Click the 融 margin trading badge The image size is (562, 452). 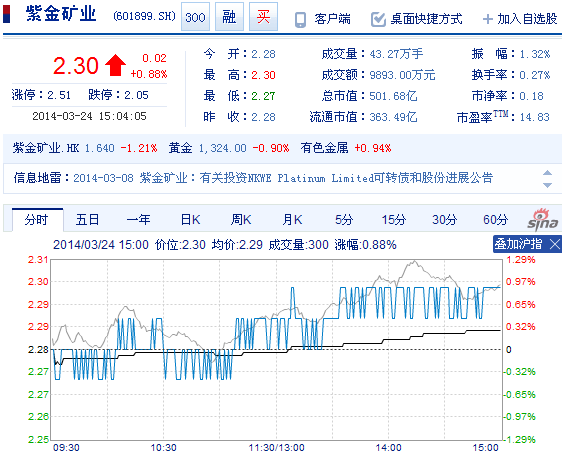tap(229, 17)
